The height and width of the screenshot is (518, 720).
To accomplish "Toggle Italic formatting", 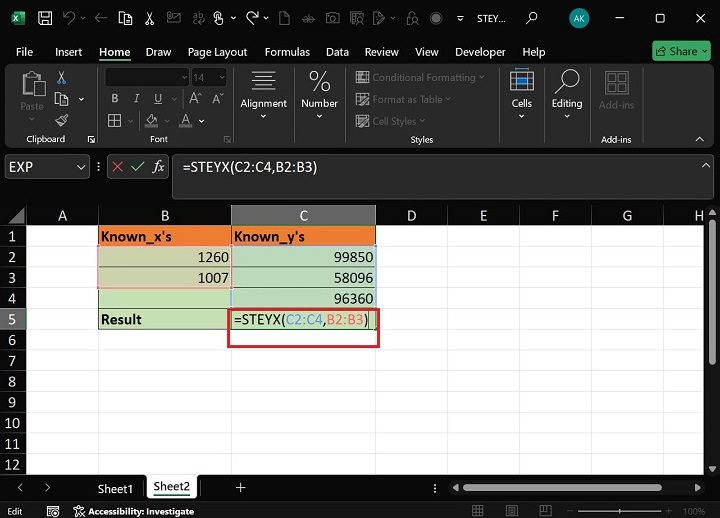I will (136, 98).
